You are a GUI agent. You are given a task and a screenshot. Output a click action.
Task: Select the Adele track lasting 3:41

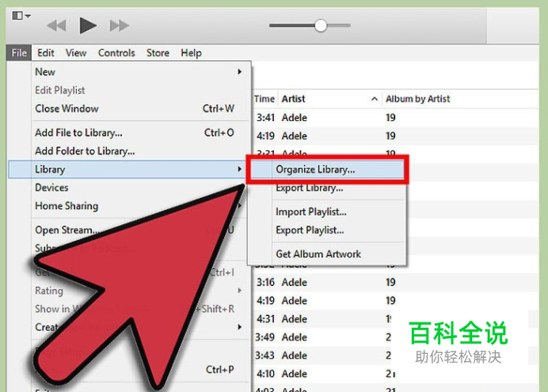[395, 117]
